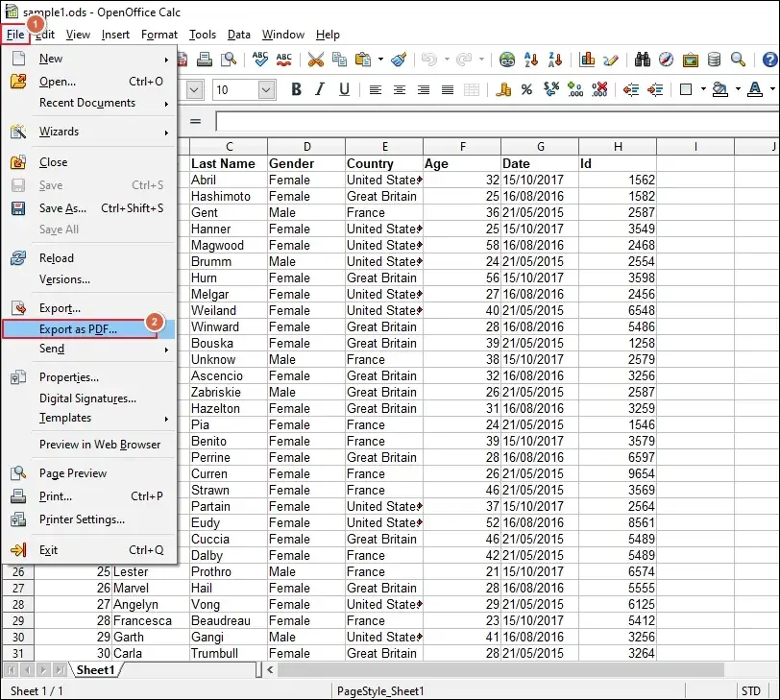Open Data Sources cylinder icon
Image resolution: width=780 pixels, height=700 pixels.
[714, 60]
